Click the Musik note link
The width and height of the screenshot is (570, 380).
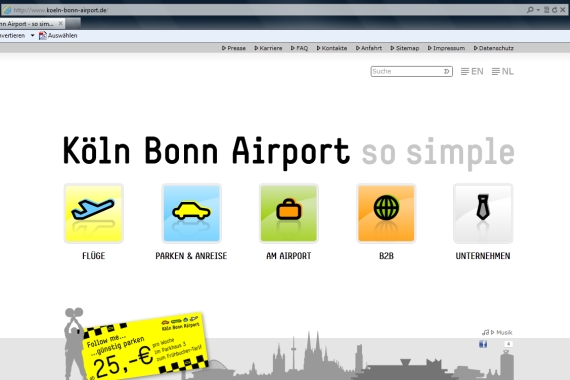(x=497, y=332)
